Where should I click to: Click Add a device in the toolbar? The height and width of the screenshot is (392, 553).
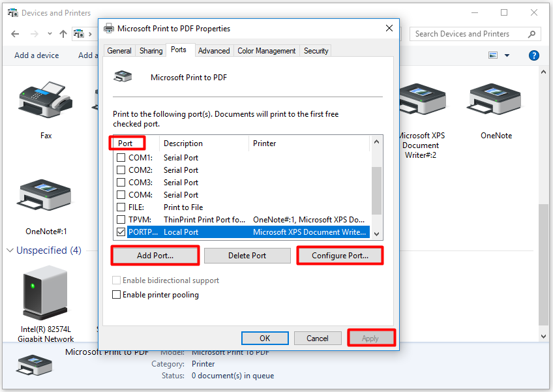pos(37,55)
